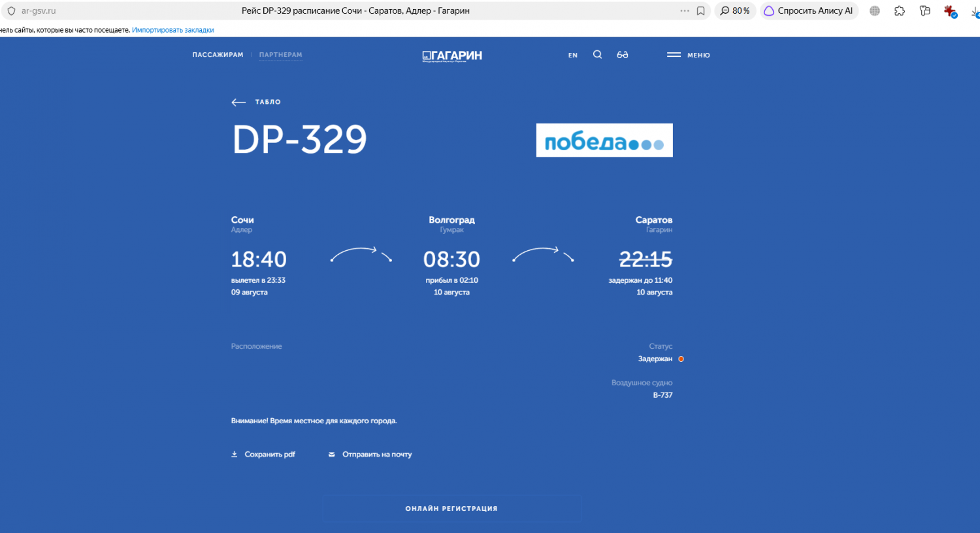Image resolution: width=980 pixels, height=533 pixels.
Task: Enable the visually impaired glasses mode
Action: click(x=623, y=55)
